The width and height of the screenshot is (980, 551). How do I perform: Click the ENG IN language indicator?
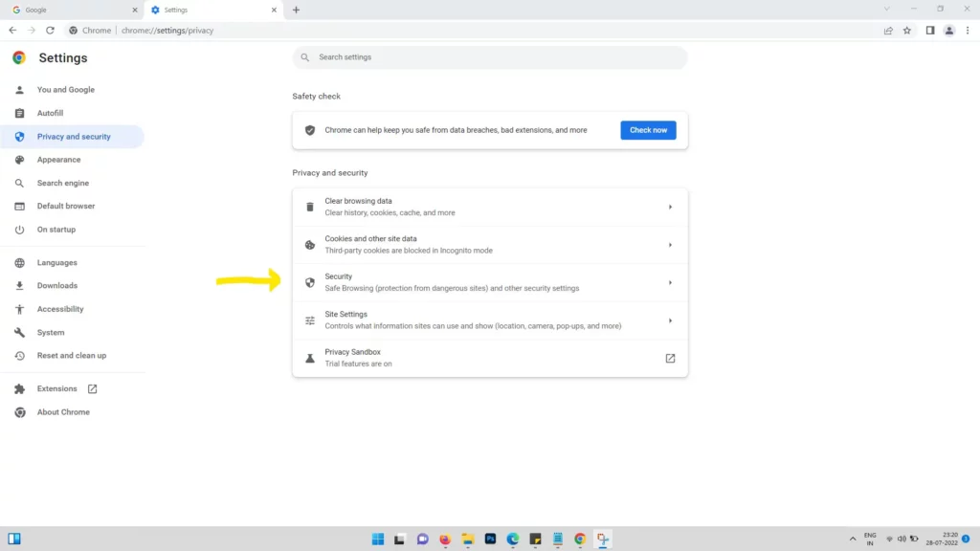pos(870,540)
